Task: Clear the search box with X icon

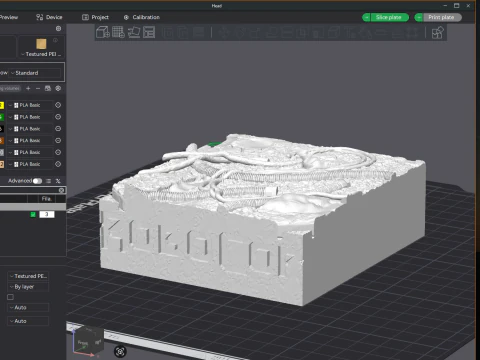Action: coord(61,190)
